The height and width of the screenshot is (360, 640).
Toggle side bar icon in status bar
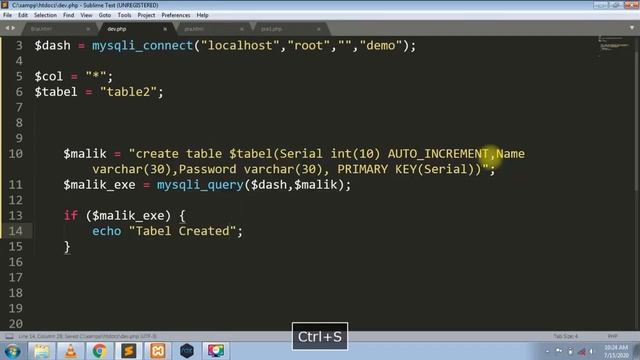click(9, 336)
